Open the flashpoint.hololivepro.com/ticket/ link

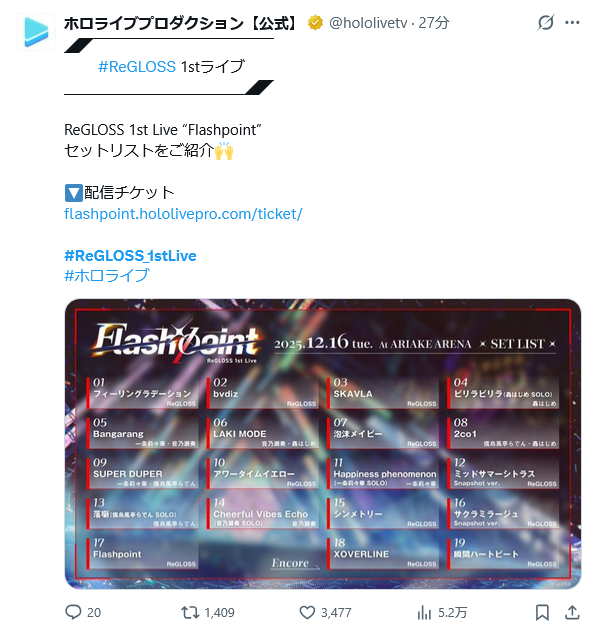(183, 213)
